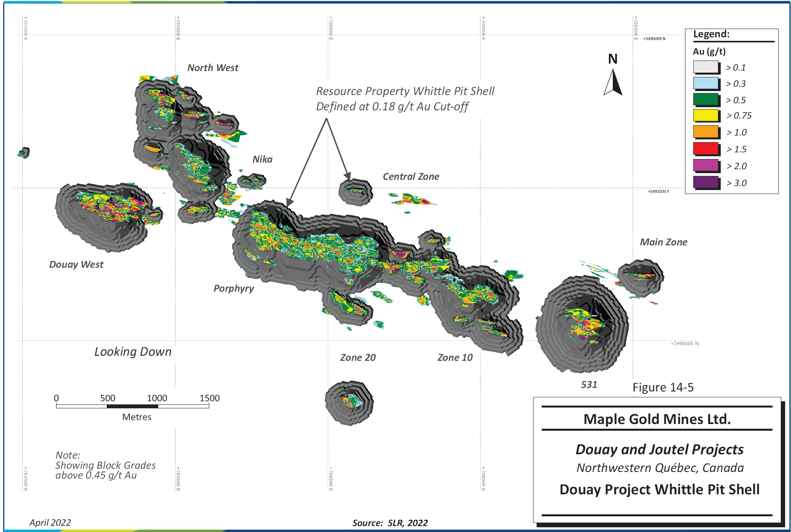The image size is (791, 532).
Task: Click 'Northwestern Québec, Canada' text
Action: [660, 468]
